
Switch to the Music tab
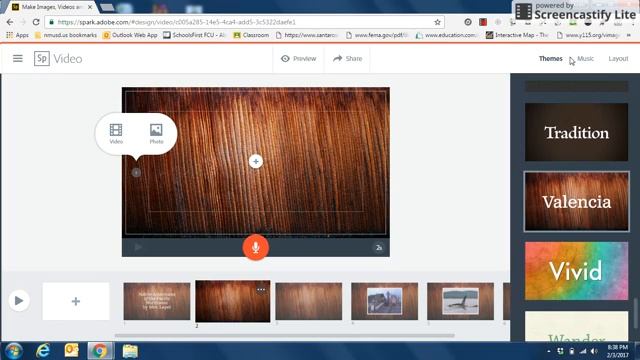point(585,58)
